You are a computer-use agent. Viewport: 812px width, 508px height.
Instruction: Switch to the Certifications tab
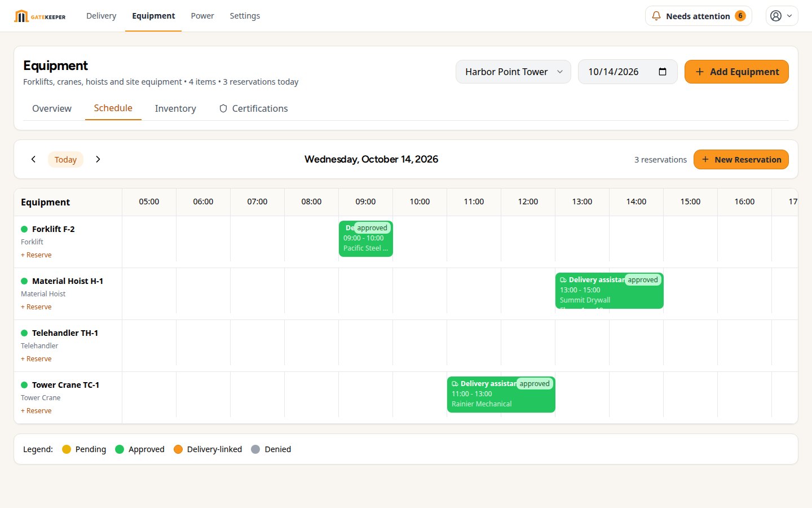pos(254,108)
